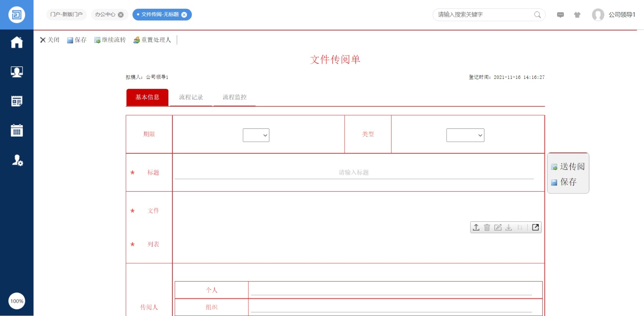Click 重置处理人 toolbar button
Image resolution: width=644 pixels, height=316 pixels.
pos(152,40)
